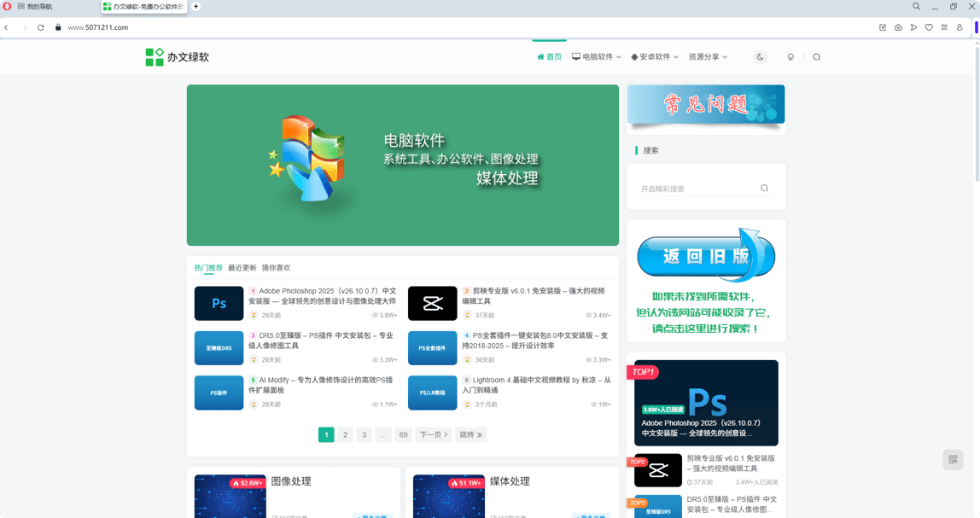980x518 pixels.
Task: Open the user profile icon in browser toolbar
Action: 959,26
